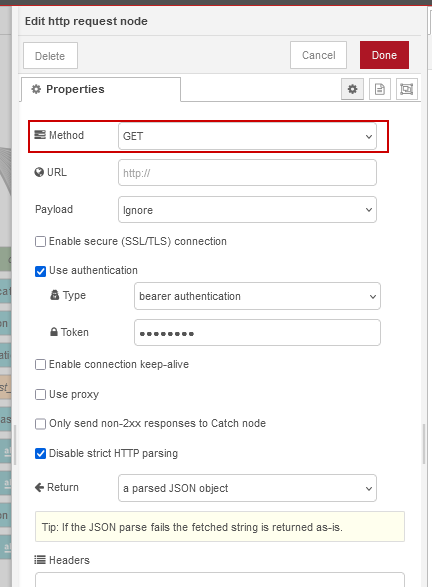Click the Cancel button
The width and height of the screenshot is (432, 587).
319,55
